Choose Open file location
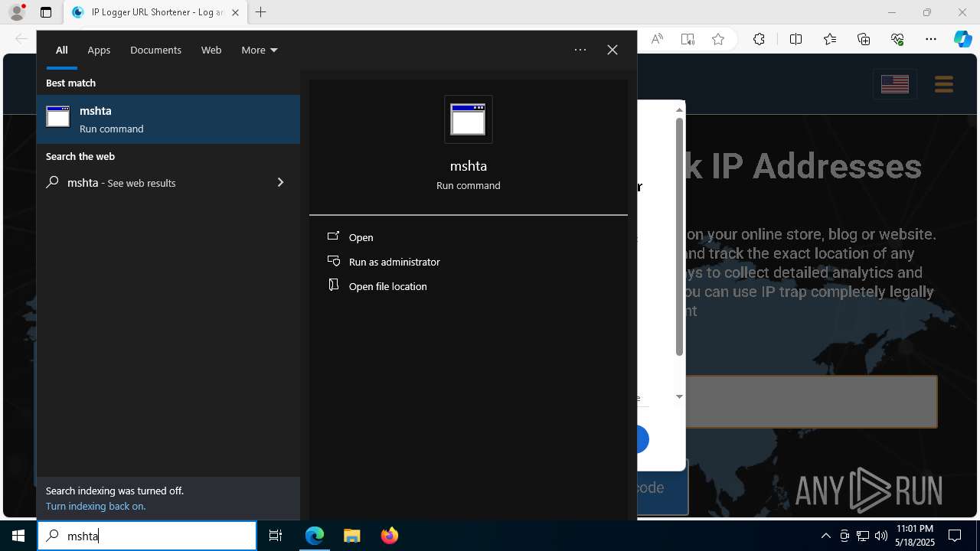 [x=387, y=286]
